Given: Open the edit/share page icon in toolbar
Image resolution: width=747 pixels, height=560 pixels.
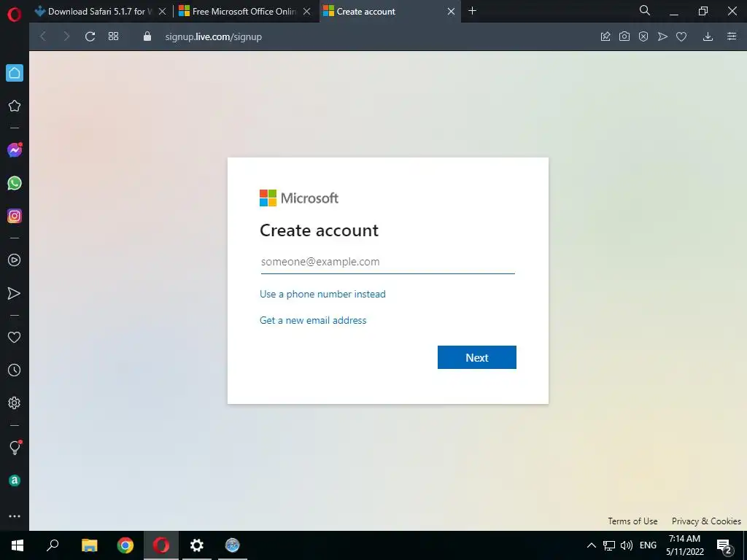Looking at the screenshot, I should click(x=605, y=36).
